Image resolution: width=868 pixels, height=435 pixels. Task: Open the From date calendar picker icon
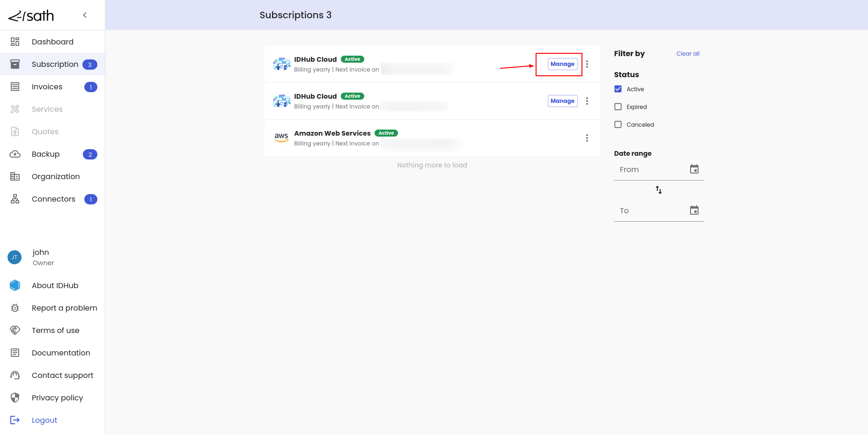tap(694, 169)
